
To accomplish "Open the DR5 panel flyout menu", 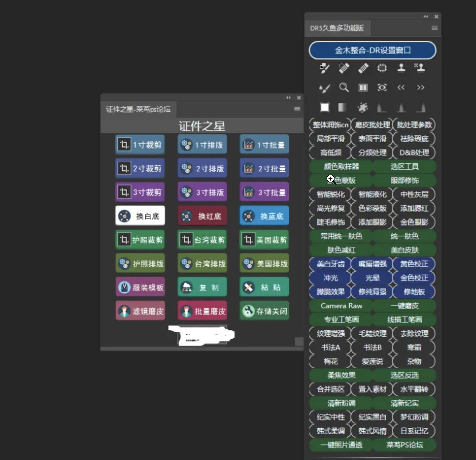I will pyautogui.click(x=435, y=28).
